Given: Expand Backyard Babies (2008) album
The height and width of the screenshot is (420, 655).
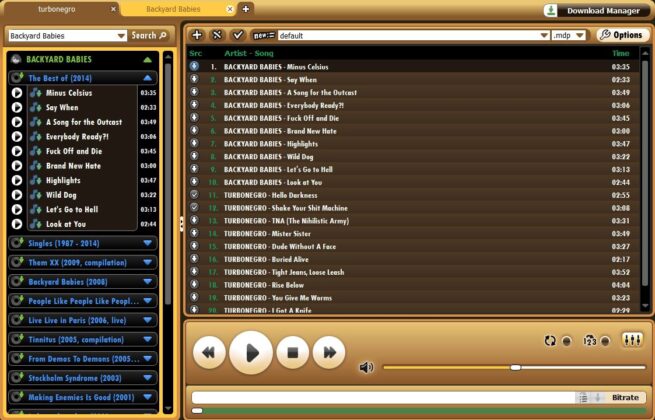Looking at the screenshot, I should point(147,282).
